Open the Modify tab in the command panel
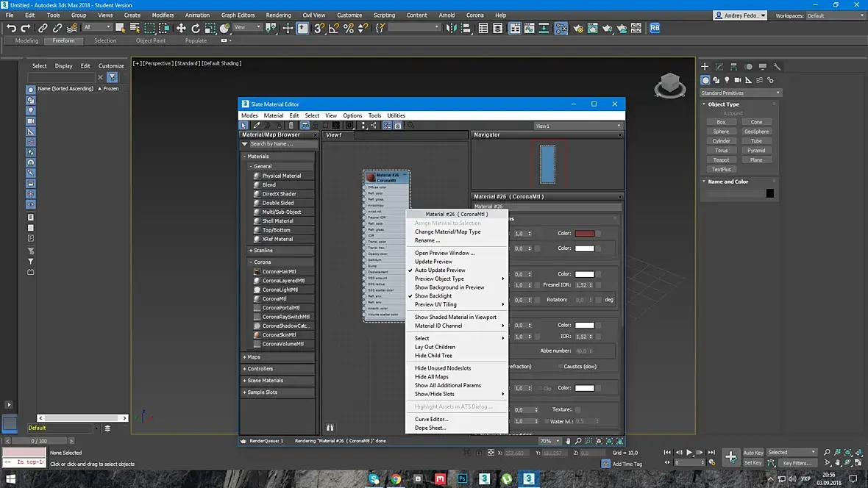The image size is (868, 488). click(719, 67)
